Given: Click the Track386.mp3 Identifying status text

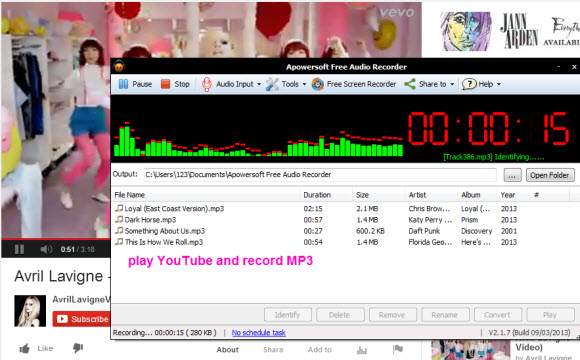Looking at the screenshot, I should coord(494,157).
